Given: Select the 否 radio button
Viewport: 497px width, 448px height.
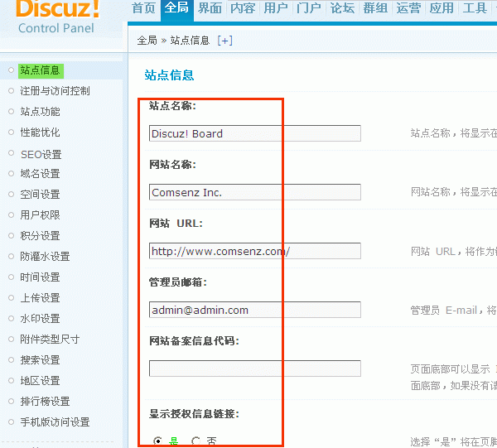Looking at the screenshot, I should (x=196, y=441).
